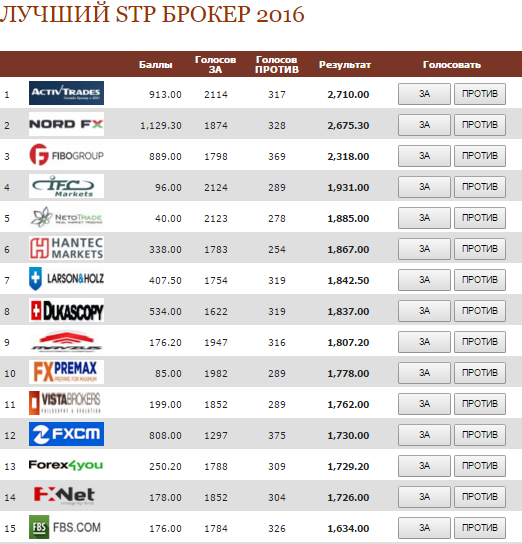Vote ЗА for NetoTrade
Viewport: 522px width, 544px height.
424,218
